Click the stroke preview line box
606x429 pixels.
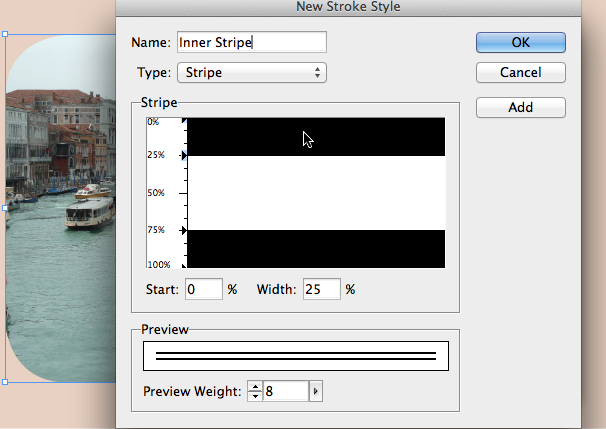(296, 356)
